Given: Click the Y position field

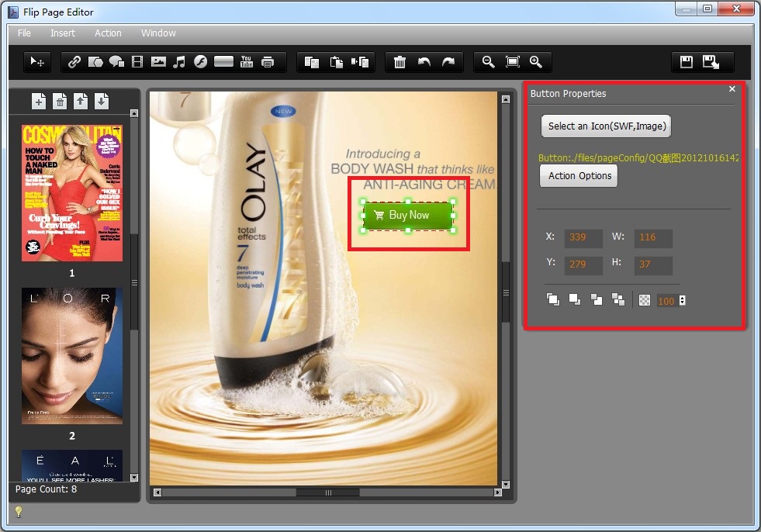Looking at the screenshot, I should [583, 264].
